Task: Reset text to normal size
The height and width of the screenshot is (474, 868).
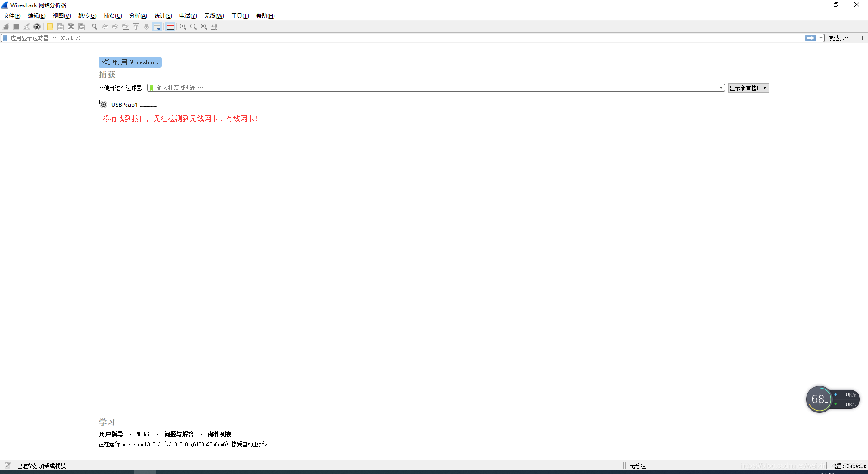Action: click(204, 27)
